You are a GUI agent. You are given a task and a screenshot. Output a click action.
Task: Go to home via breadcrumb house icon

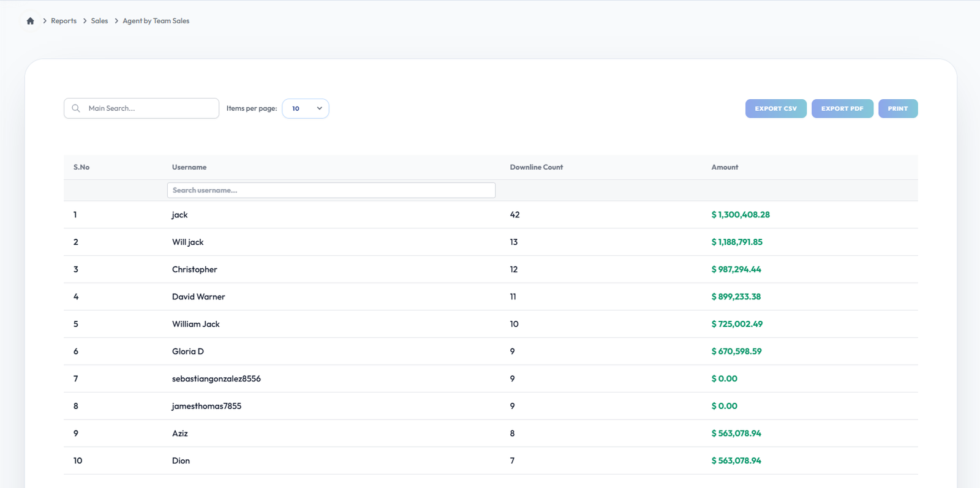pyautogui.click(x=31, y=21)
